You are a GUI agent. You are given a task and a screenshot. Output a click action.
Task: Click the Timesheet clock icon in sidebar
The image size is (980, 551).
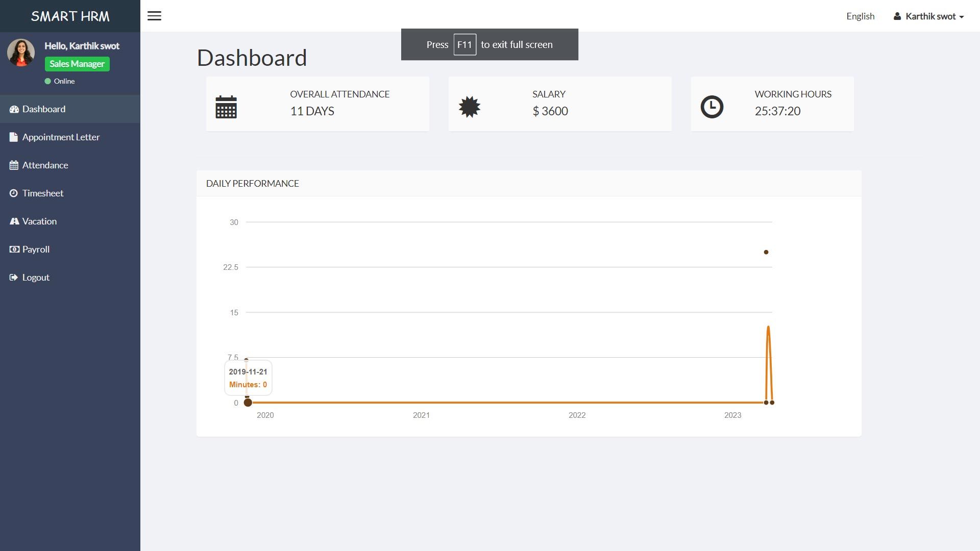point(14,193)
